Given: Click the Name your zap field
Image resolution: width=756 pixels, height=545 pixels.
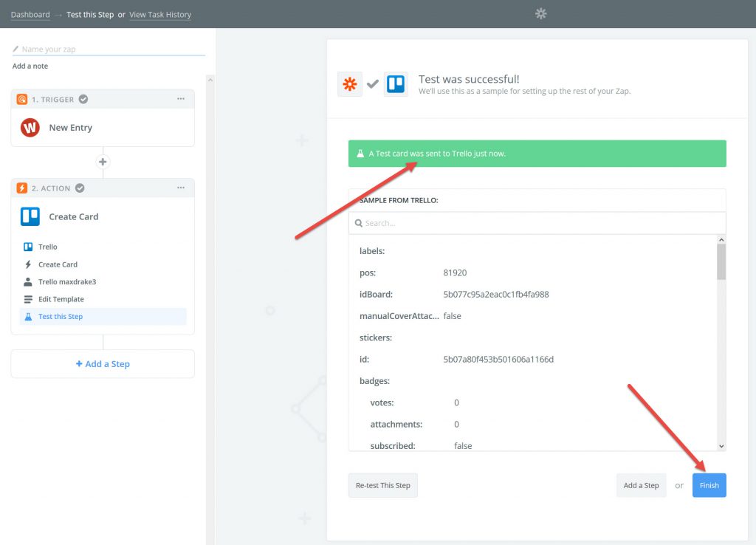Looking at the screenshot, I should point(111,49).
